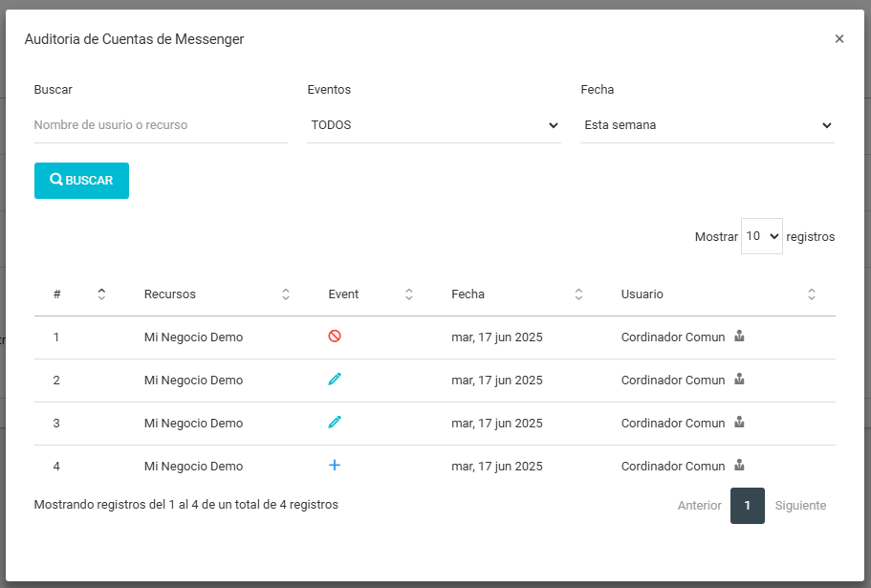Open the Fecha dropdown showing Esta semana
Screen dimensions: 871x588
(x=707, y=125)
